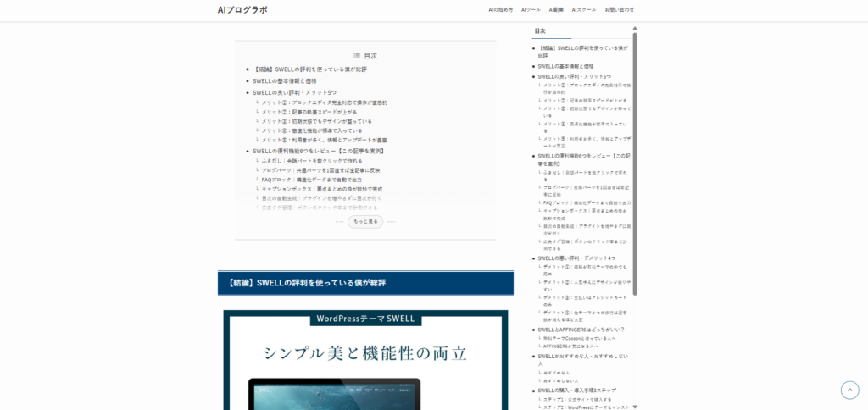The height and width of the screenshot is (410, 868).
Task: In sidebar 目次, open SWELLの悪い評判・デメリット4つ
Action: (x=576, y=258)
